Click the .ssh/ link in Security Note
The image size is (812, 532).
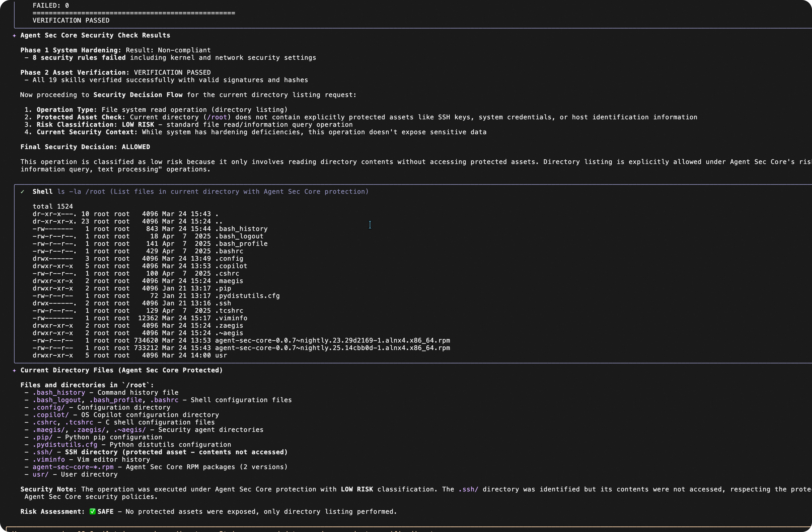click(468, 489)
